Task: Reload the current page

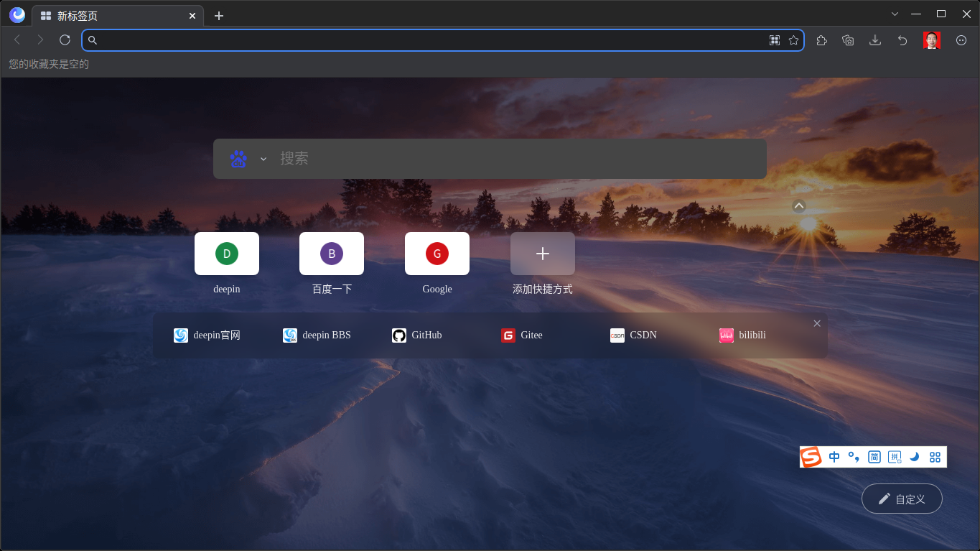Action: pyautogui.click(x=65, y=40)
